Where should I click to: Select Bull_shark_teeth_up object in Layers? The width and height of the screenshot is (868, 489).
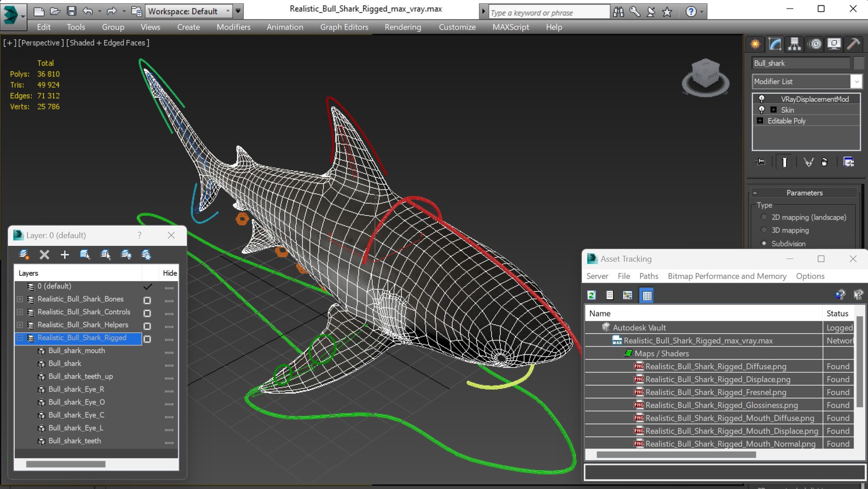[x=81, y=376]
